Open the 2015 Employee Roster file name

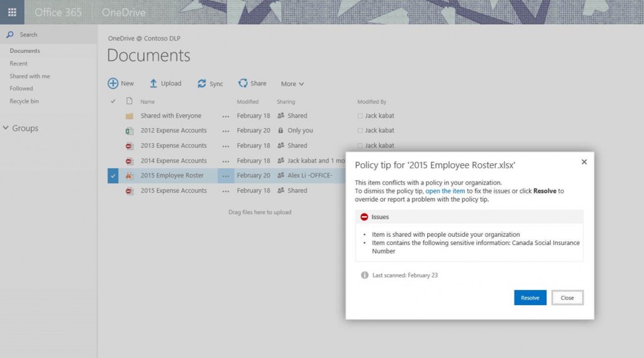tap(172, 175)
